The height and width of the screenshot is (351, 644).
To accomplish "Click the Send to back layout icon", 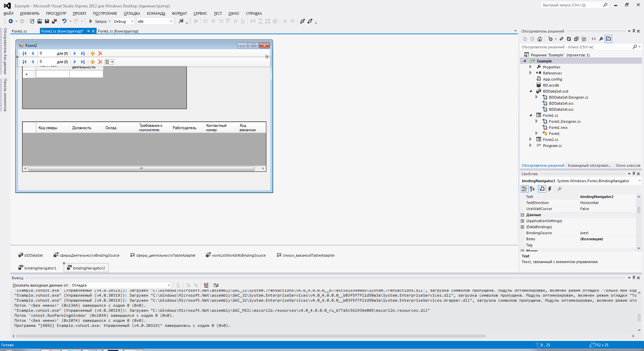I will [x=310, y=21].
